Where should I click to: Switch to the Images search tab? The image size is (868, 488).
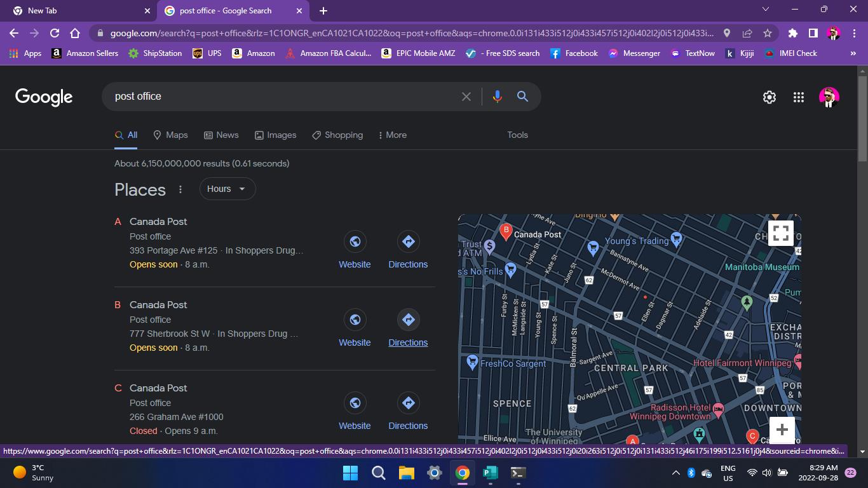(276, 135)
